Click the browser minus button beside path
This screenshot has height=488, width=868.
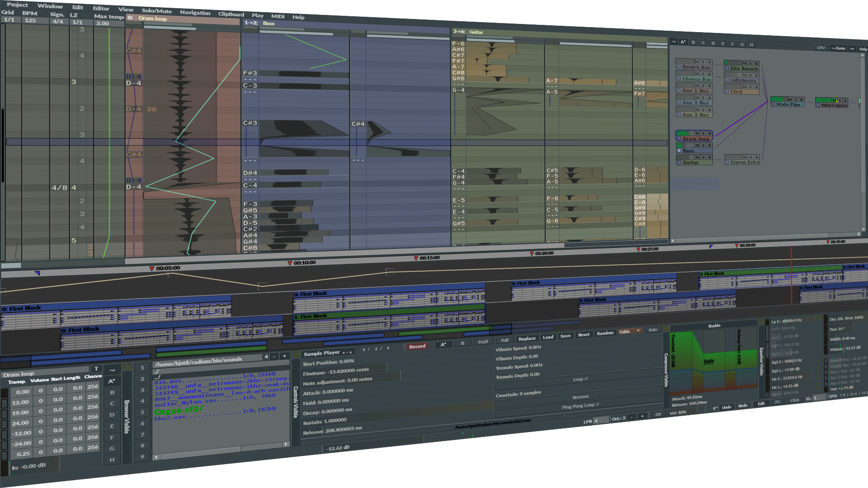pyautogui.click(x=274, y=357)
